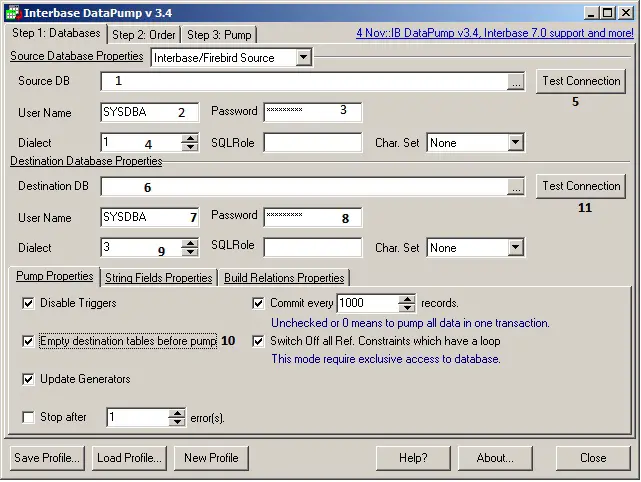
Task: Click the Interbase DataPump application icon in title bar
Action: click(x=13, y=13)
